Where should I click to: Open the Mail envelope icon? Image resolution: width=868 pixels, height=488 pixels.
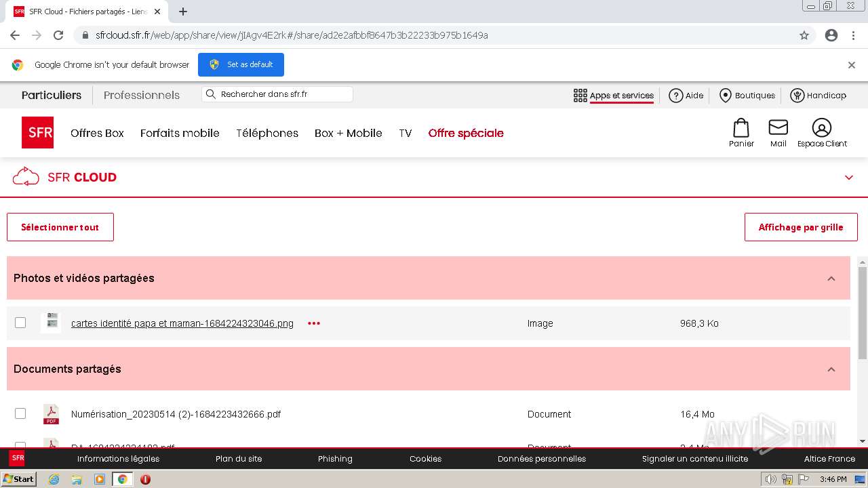[x=778, y=127]
